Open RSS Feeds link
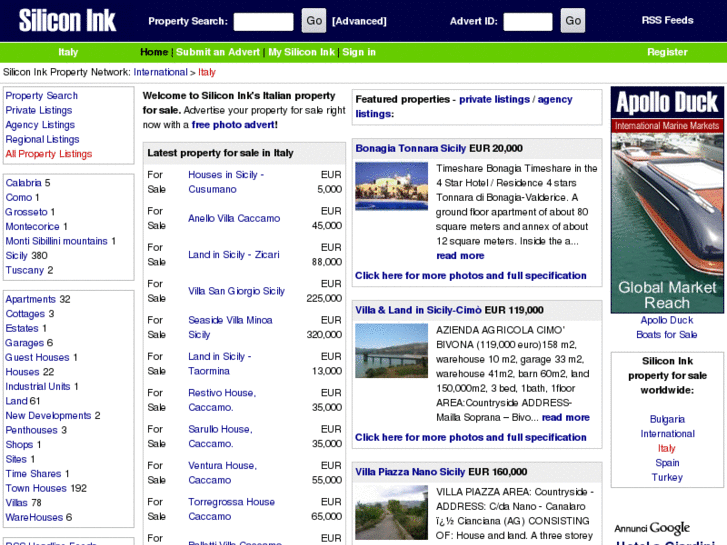Screen dimensions: 727x545 [667, 20]
